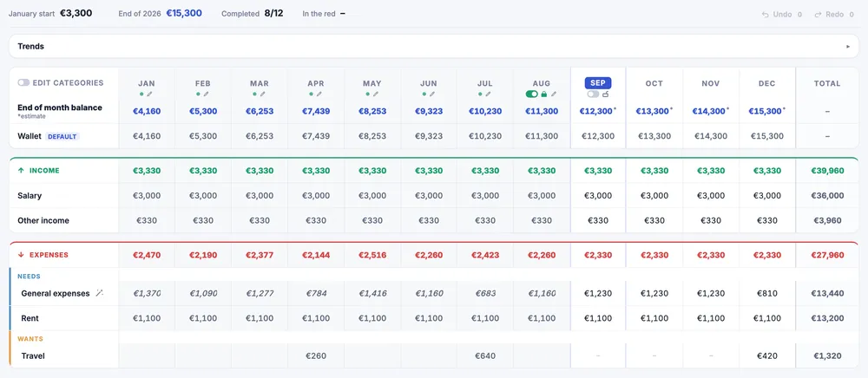The height and width of the screenshot is (378, 868).
Task: Select the NOV month header
Action: pos(711,83)
